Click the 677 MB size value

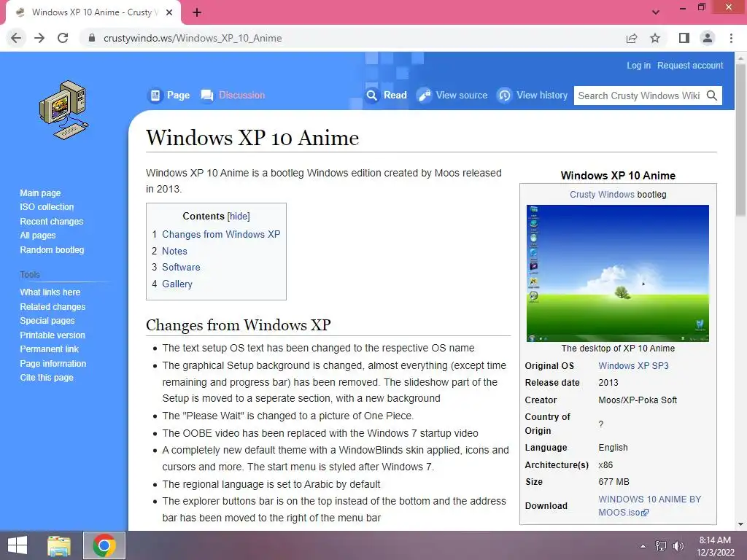[x=614, y=482]
